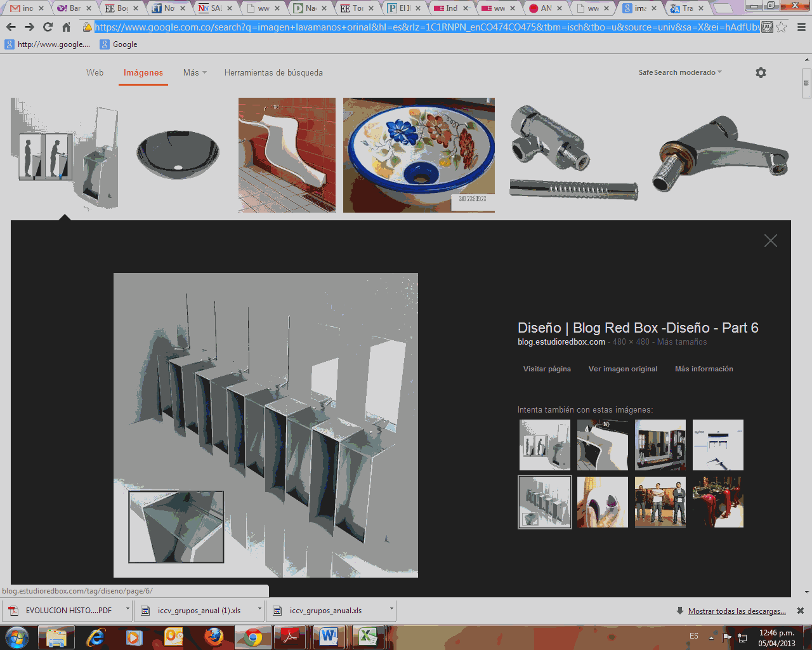Expand the SafeSearch moderado dropdown

(x=680, y=73)
